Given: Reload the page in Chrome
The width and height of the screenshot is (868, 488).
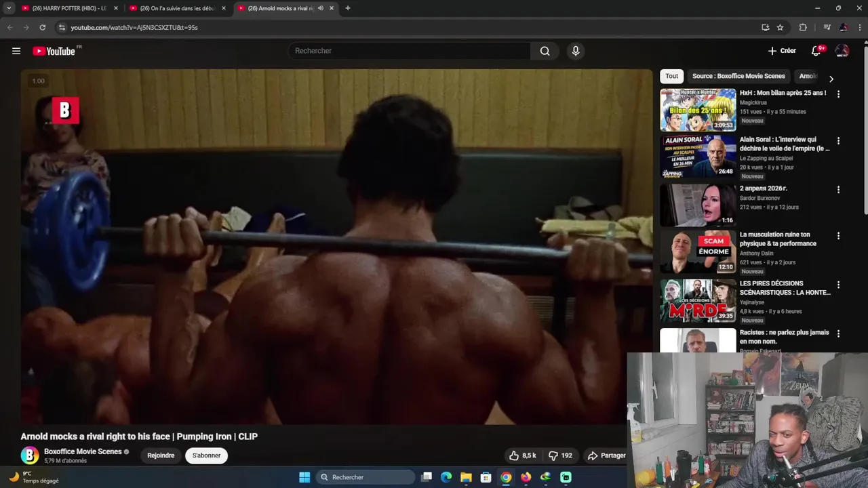Looking at the screenshot, I should click(x=42, y=27).
